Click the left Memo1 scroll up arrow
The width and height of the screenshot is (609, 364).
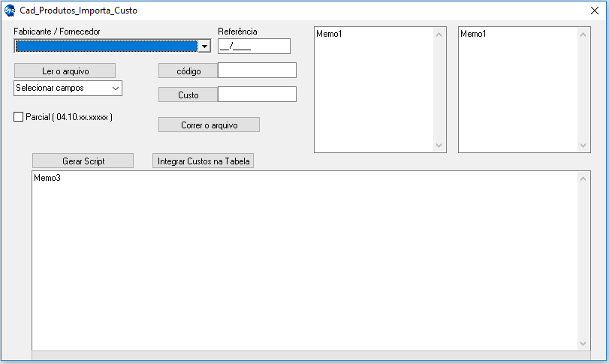[439, 34]
